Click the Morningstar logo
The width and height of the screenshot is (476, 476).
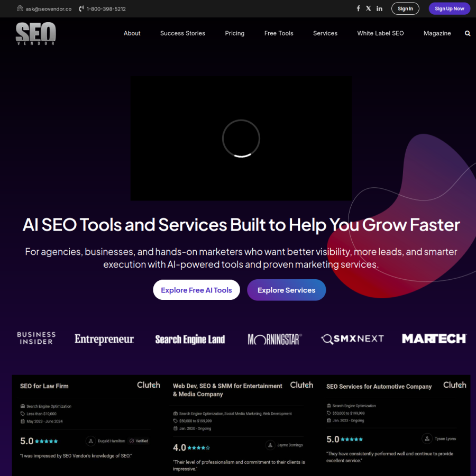click(x=274, y=339)
